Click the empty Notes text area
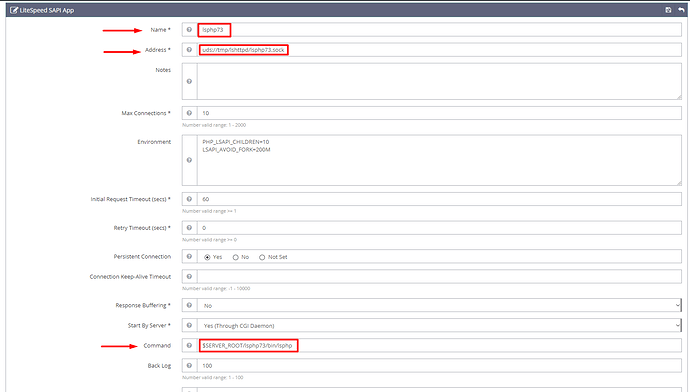The width and height of the screenshot is (690, 392). pos(439,81)
